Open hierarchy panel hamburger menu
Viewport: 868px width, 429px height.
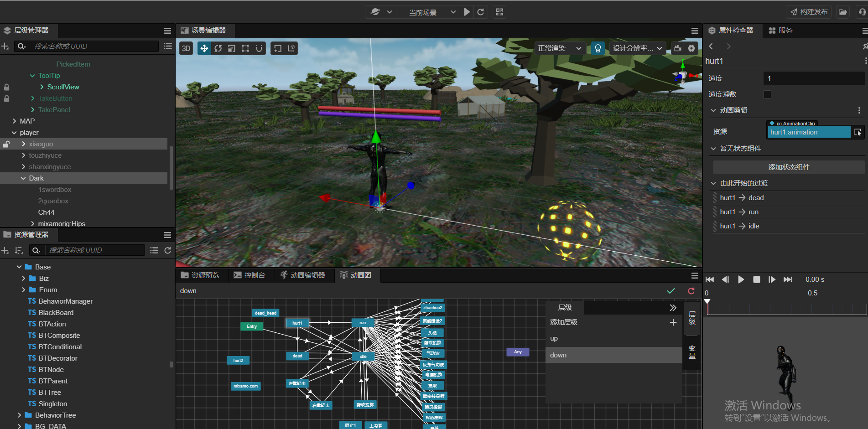(x=167, y=31)
